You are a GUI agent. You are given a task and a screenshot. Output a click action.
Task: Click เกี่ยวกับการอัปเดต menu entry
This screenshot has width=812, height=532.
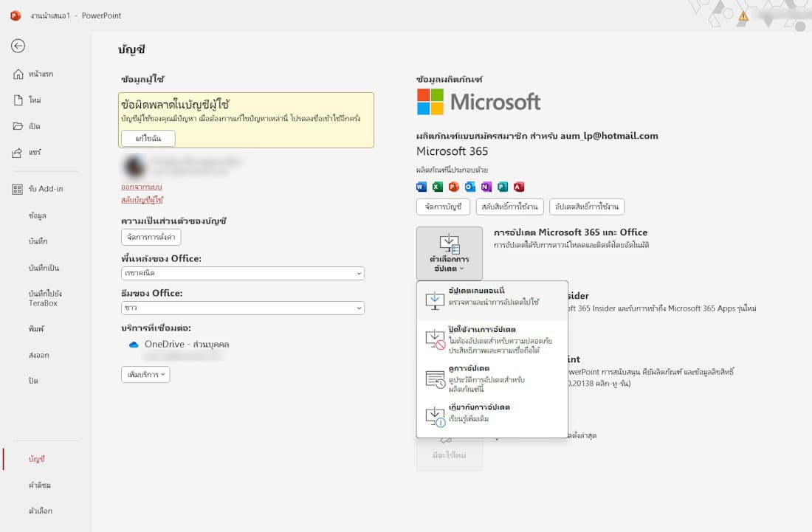click(492, 412)
